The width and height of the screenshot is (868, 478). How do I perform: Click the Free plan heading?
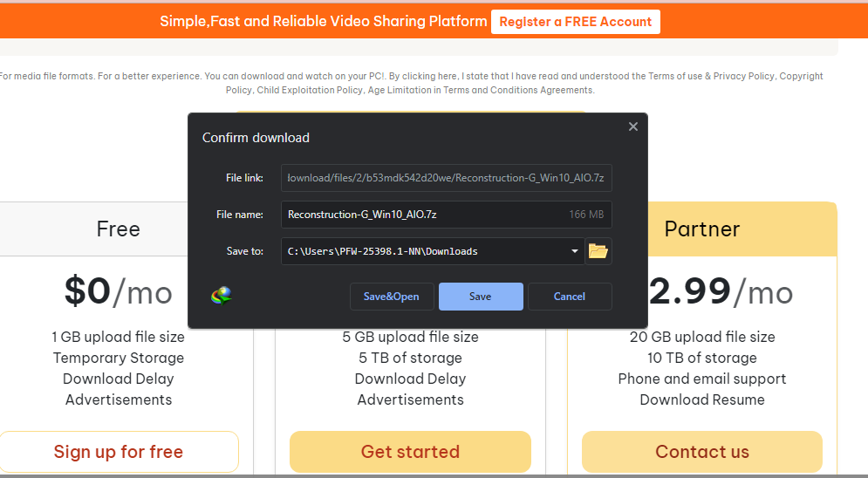point(119,229)
